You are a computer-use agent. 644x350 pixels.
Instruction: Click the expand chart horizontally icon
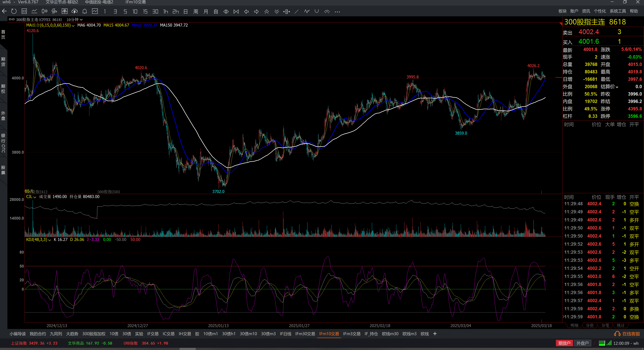coord(226,11)
